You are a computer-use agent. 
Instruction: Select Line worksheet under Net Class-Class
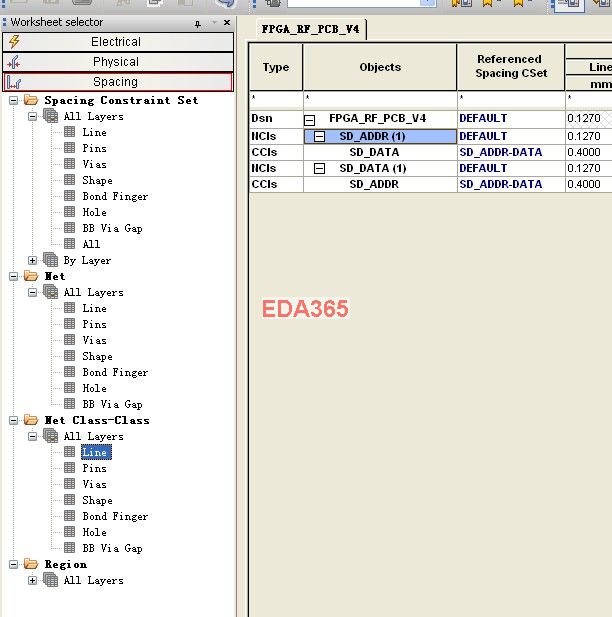tap(96, 452)
